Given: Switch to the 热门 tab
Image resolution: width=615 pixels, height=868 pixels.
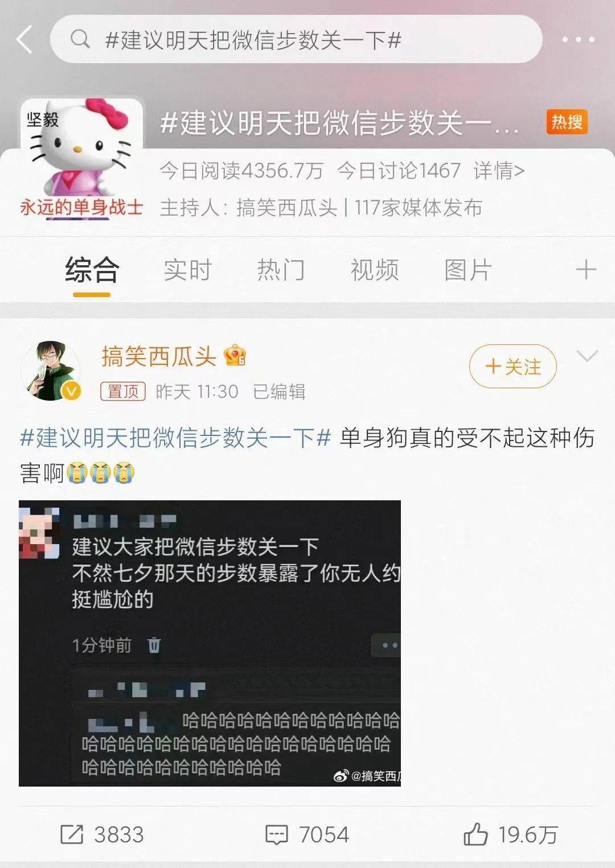Looking at the screenshot, I should click(281, 270).
